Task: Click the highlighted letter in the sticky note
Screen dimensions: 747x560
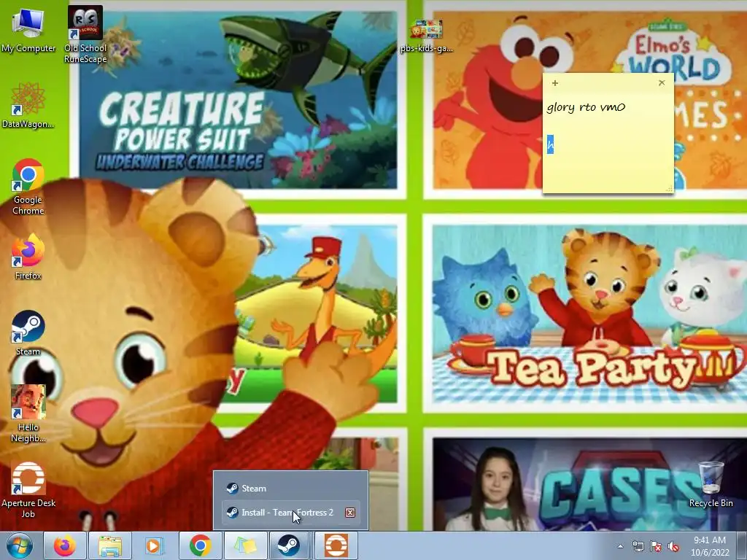Action: click(550, 144)
